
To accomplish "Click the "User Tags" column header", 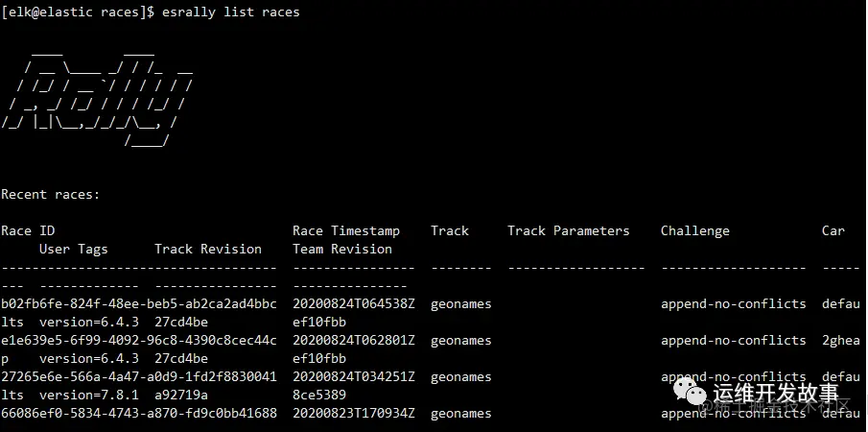I will pos(74,250).
